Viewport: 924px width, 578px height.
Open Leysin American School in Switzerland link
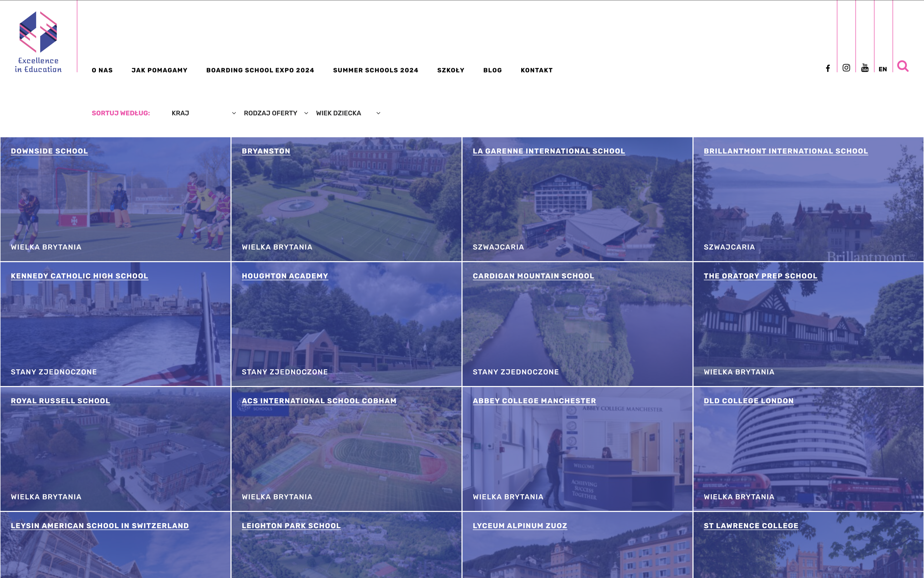(x=100, y=526)
